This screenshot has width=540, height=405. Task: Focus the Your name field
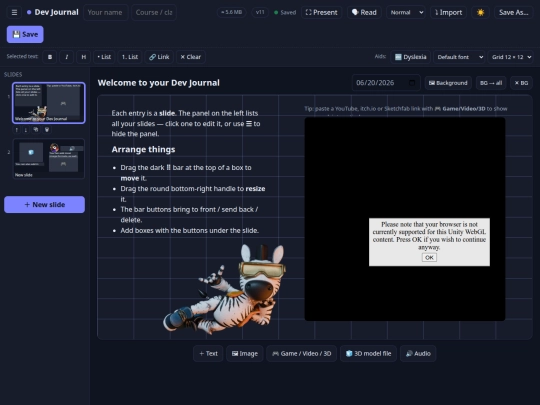tap(105, 12)
